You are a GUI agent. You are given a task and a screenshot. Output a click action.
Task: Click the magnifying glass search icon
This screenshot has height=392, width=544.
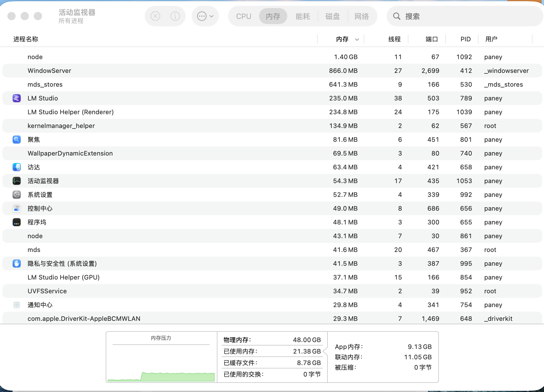(x=397, y=16)
